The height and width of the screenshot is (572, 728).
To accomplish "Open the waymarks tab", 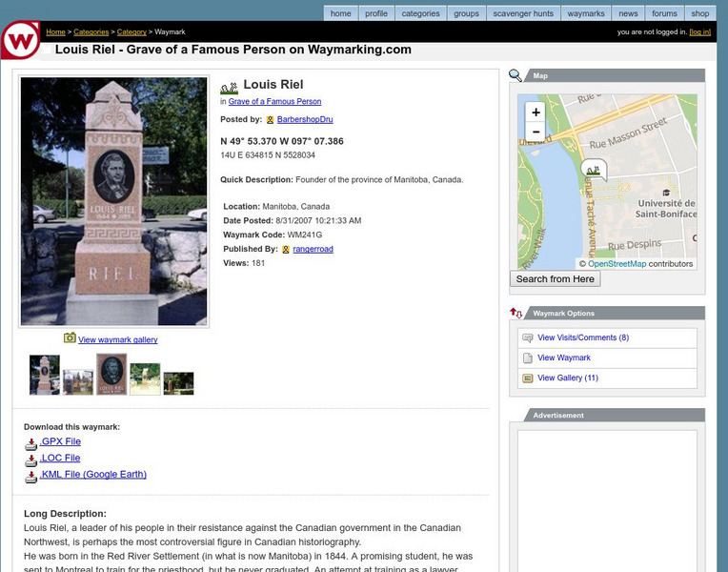I will [586, 13].
